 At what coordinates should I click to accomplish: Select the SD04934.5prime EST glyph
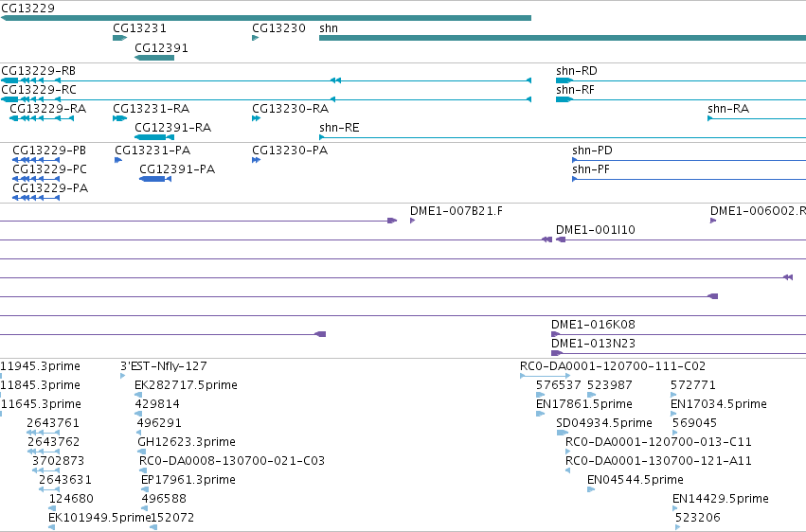pos(563,433)
